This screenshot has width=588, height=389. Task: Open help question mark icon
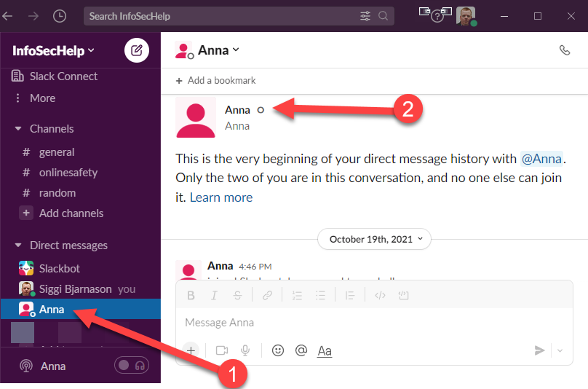(437, 17)
